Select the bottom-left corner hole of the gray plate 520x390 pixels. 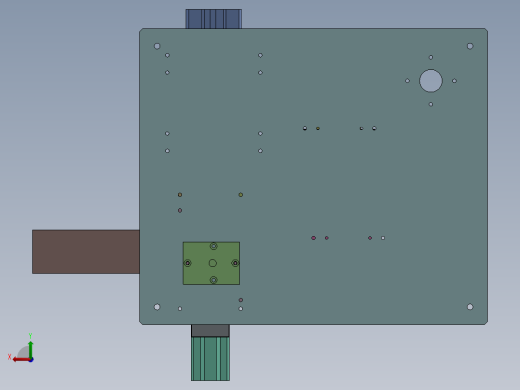tap(157, 307)
